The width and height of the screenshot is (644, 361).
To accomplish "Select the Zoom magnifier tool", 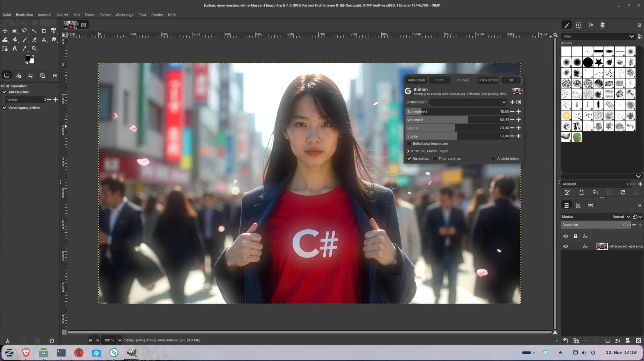I will [x=34, y=49].
